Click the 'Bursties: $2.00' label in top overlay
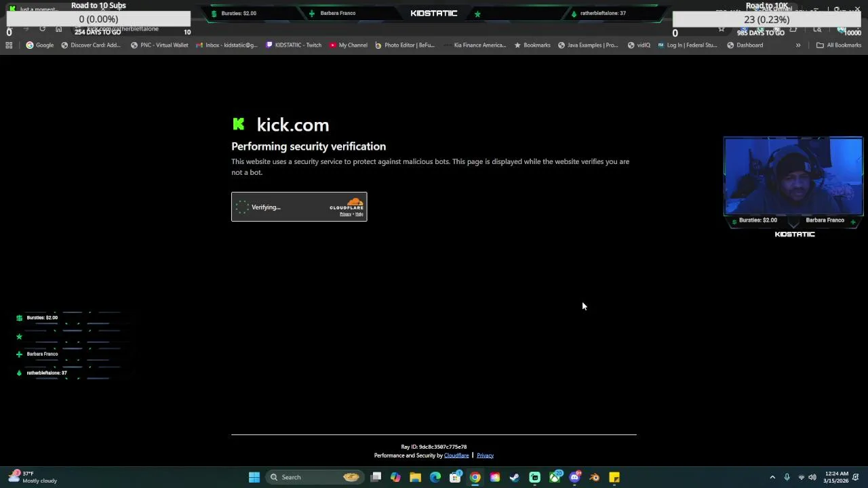Screen dimensions: 868x488 point(239,14)
